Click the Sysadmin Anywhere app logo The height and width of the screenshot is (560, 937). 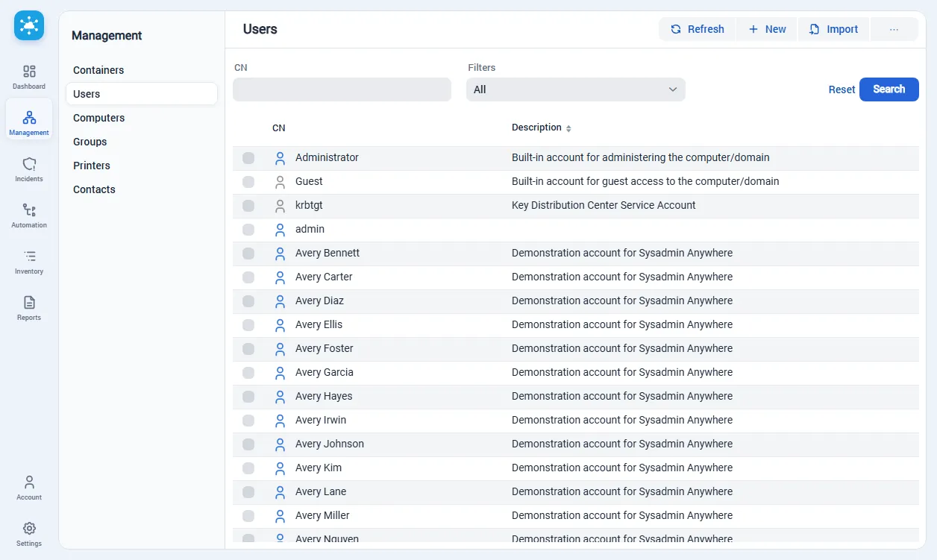click(x=29, y=25)
